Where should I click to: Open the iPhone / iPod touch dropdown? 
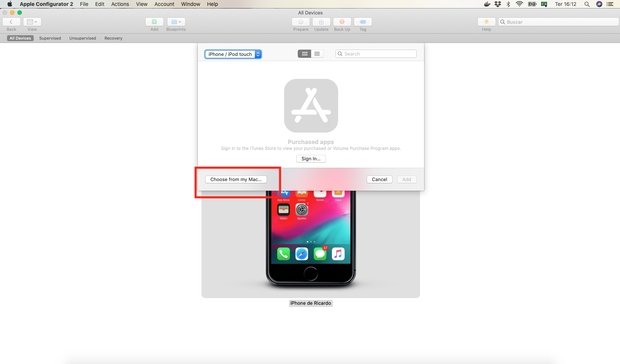pos(233,54)
